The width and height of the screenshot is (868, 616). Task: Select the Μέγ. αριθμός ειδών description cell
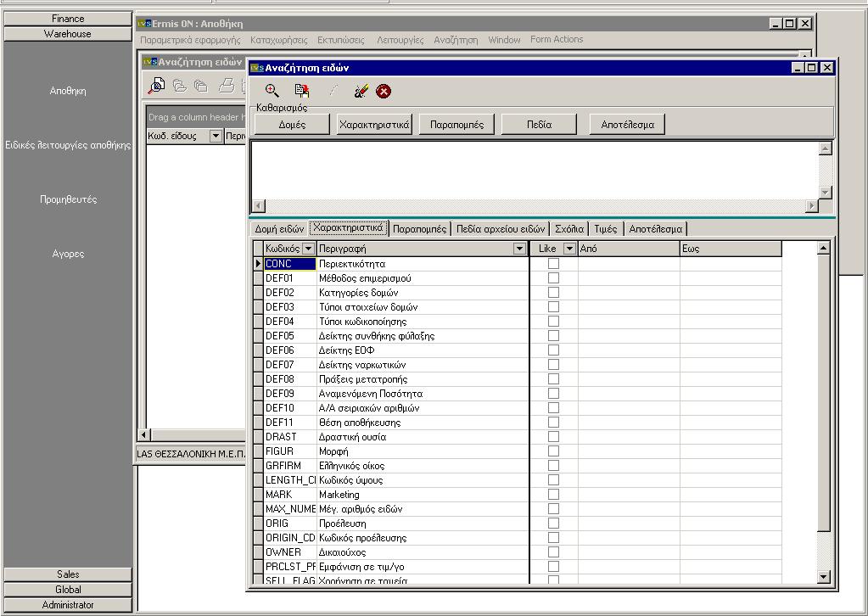(x=423, y=508)
